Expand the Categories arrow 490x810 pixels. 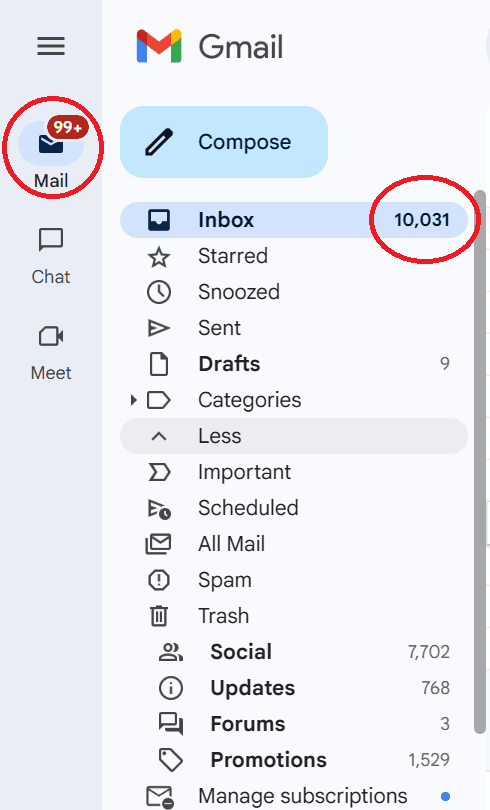[x=133, y=400]
